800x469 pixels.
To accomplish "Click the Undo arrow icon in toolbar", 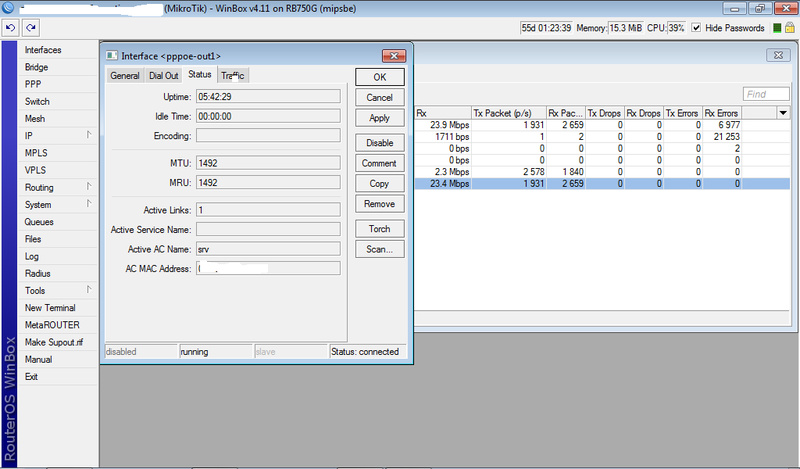I will tap(10, 28).
